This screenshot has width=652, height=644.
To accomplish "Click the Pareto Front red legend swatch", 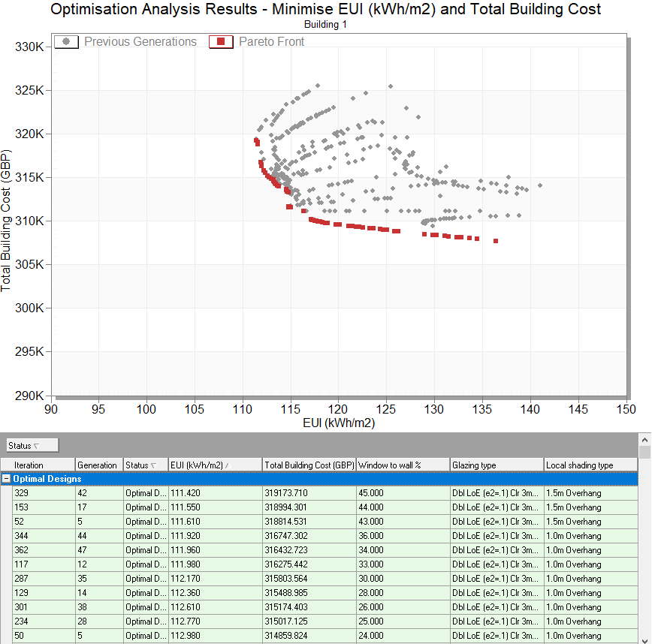I will click(222, 42).
